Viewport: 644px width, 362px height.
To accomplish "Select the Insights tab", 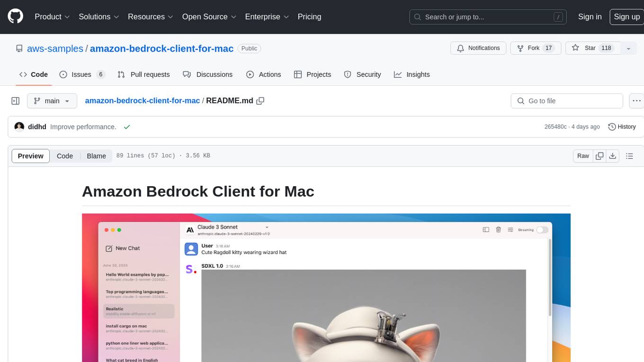I will tap(412, 74).
